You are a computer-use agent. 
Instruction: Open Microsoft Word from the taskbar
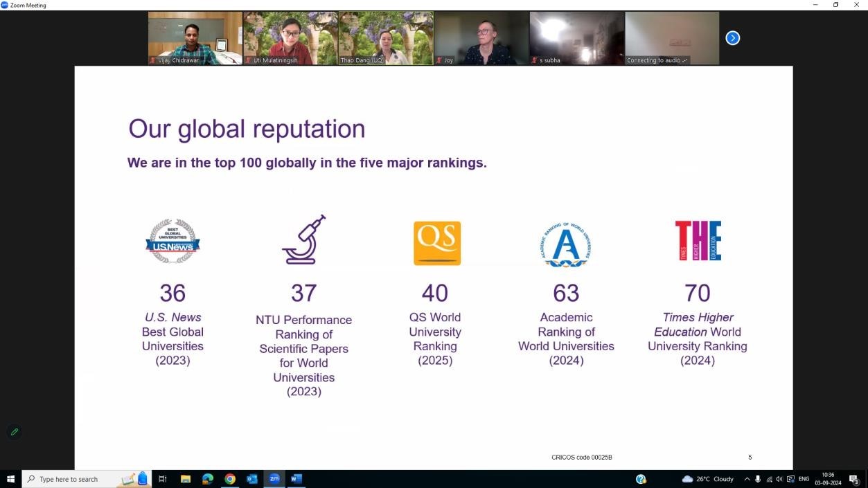pos(296,479)
